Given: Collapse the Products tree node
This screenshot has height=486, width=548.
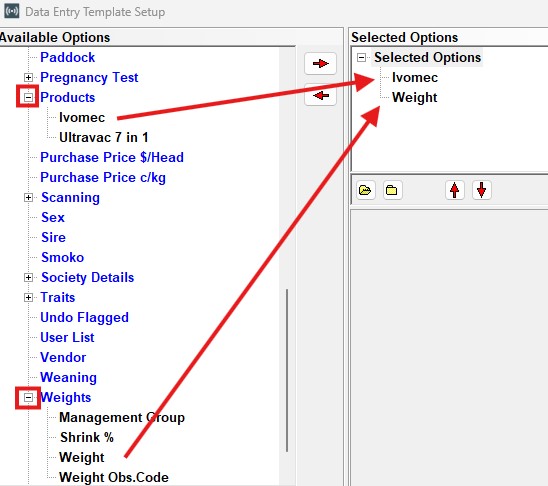Looking at the screenshot, I should pyautogui.click(x=28, y=97).
